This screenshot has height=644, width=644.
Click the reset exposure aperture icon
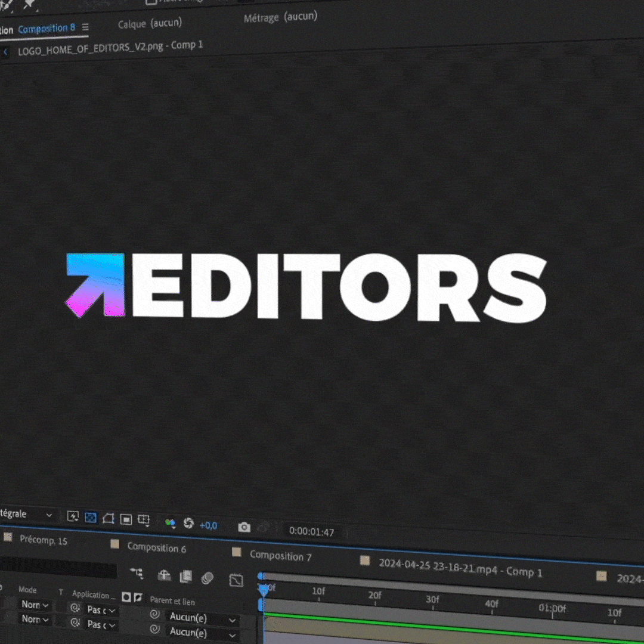[x=189, y=524]
